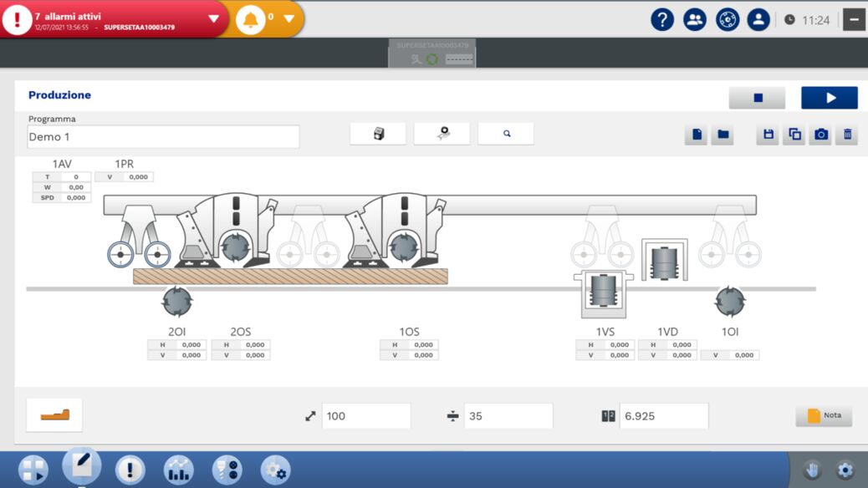Stop production with the stop button

(x=757, y=98)
